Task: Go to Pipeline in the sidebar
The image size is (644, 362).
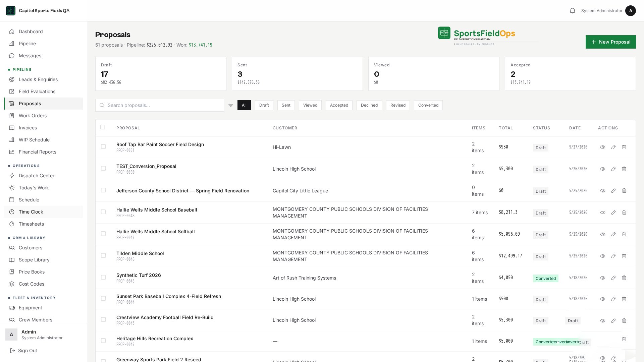Action: tap(43, 44)
